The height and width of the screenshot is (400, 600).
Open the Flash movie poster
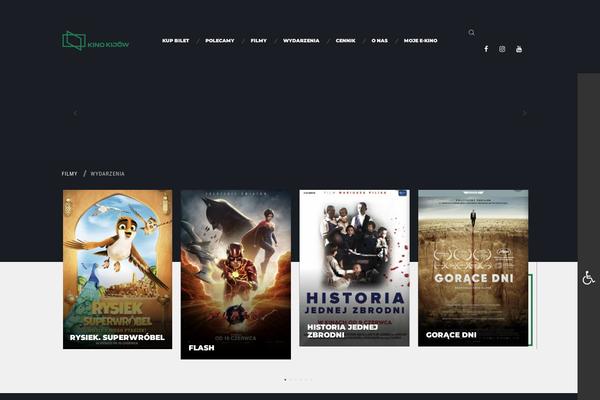tap(236, 274)
